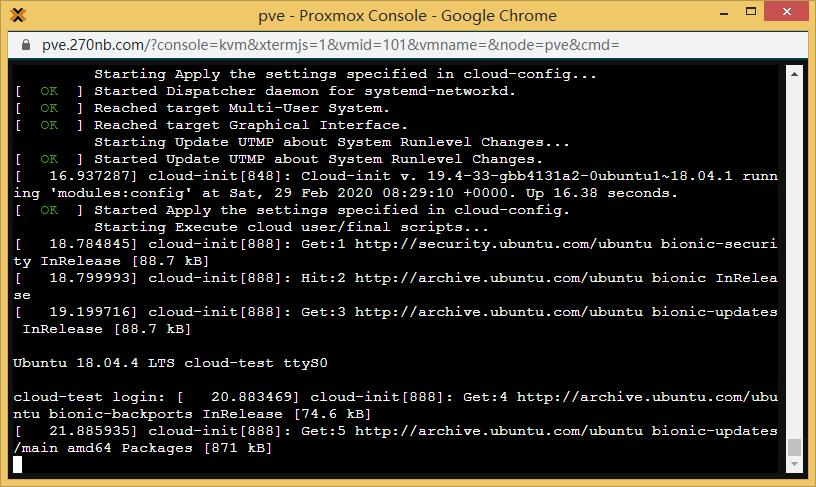This screenshot has height=487, width=816.
Task: Click the scrollbar thumb at the bottom of the track
Action: coord(794,447)
